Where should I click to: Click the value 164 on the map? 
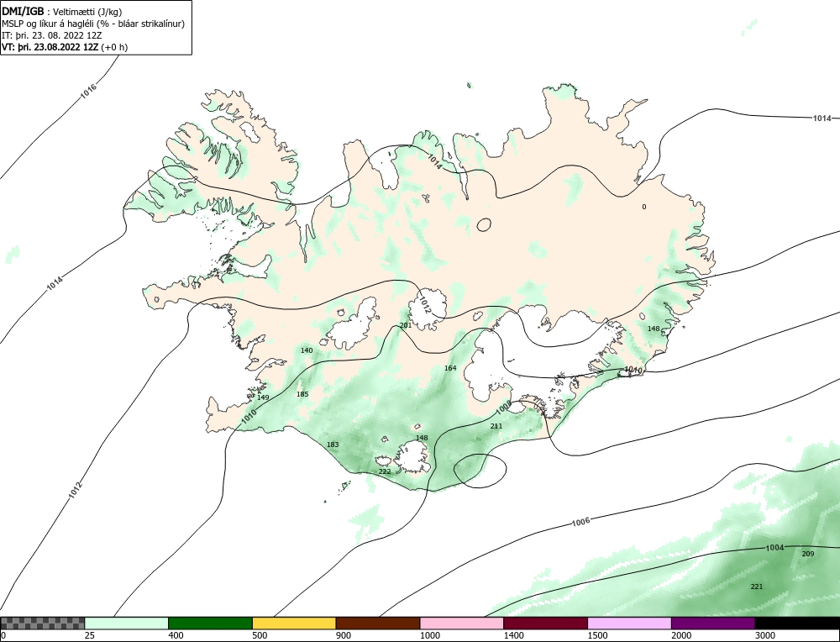coord(450,368)
